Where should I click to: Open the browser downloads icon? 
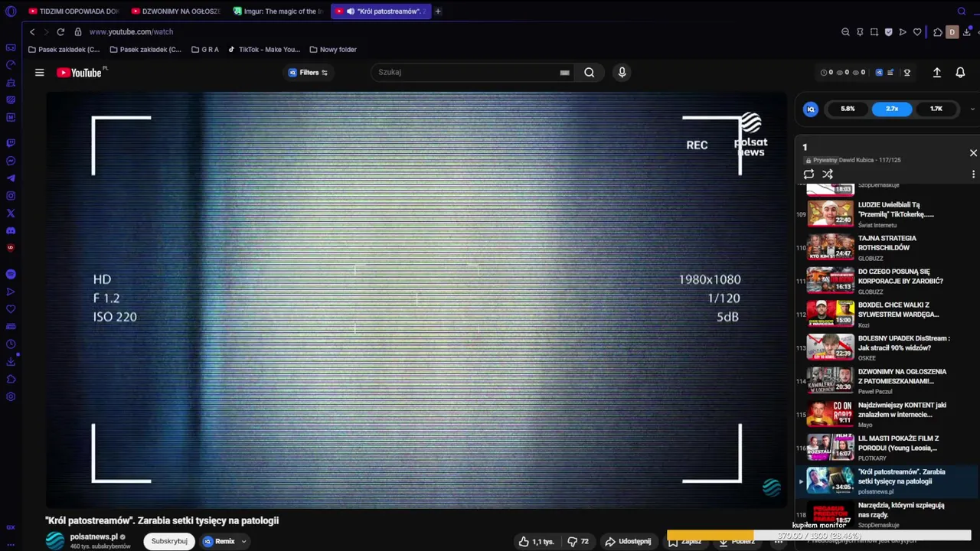(x=967, y=32)
